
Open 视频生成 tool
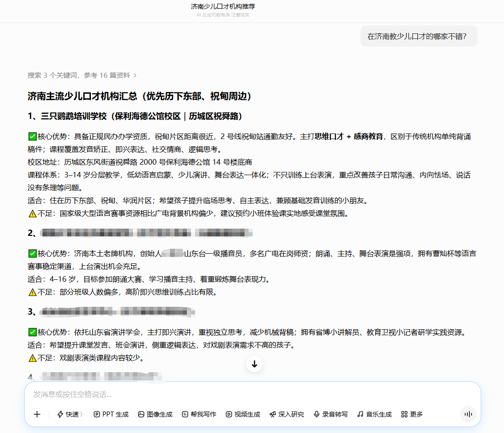pos(243,414)
